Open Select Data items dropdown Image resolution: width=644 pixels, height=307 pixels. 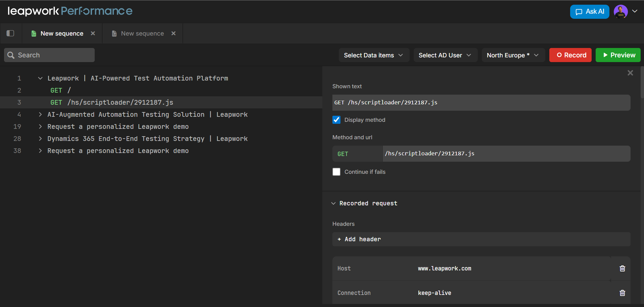tap(373, 55)
